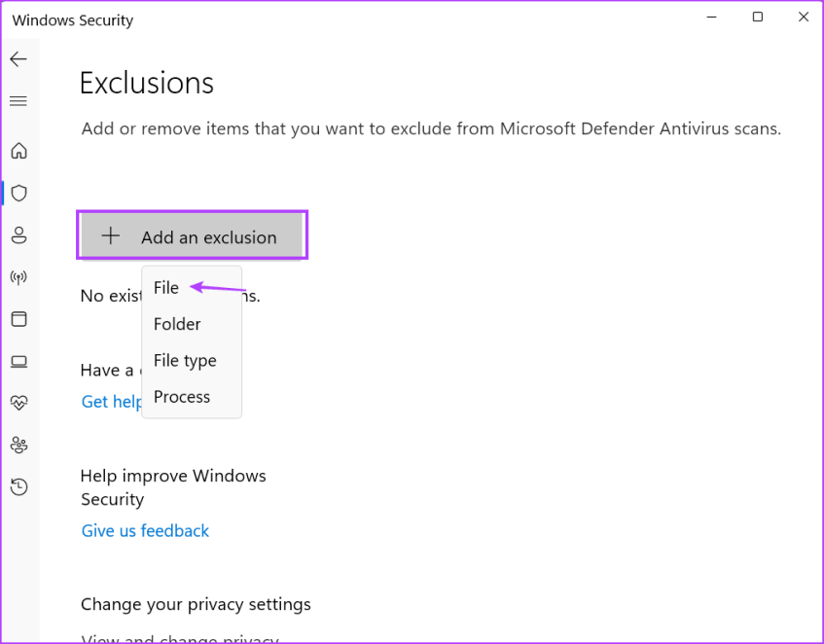This screenshot has height=644, width=824.
Task: Click the Add an exclusion button
Action: pyautogui.click(x=192, y=236)
